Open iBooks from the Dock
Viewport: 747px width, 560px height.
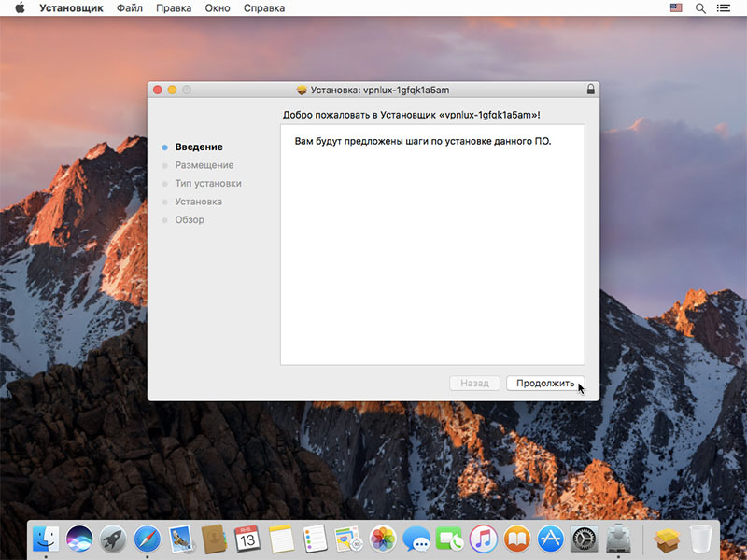tap(517, 539)
